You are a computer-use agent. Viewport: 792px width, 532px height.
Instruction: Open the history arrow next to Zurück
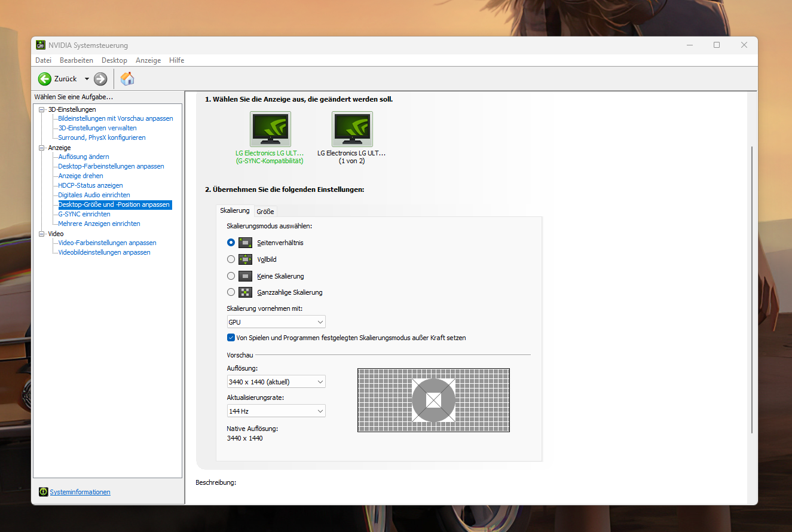point(87,79)
